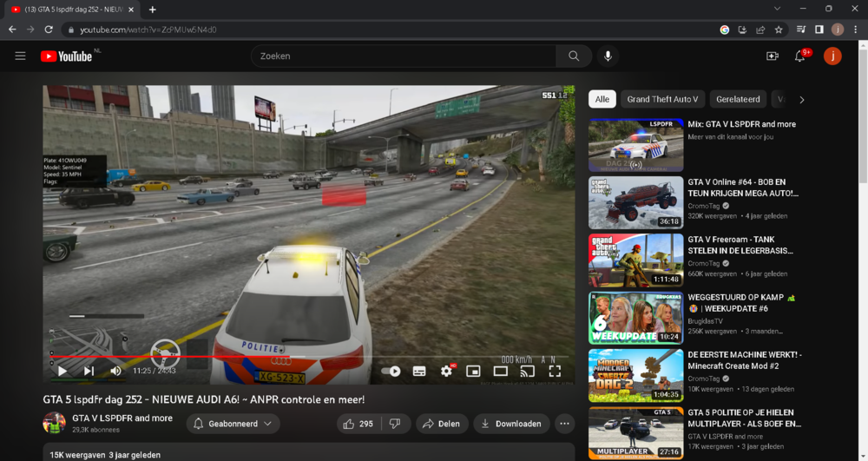This screenshot has width=868, height=461.
Task: Open a new browser tab
Action: (152, 10)
